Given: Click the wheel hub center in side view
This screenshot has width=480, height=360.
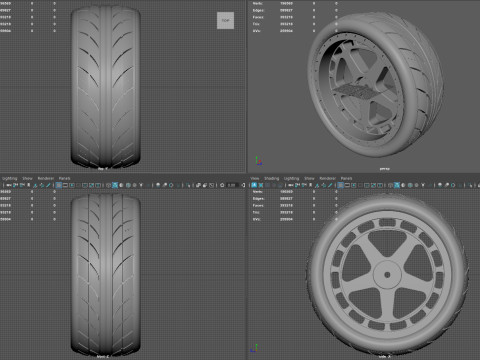Looking at the screenshot, I should click(x=387, y=275).
